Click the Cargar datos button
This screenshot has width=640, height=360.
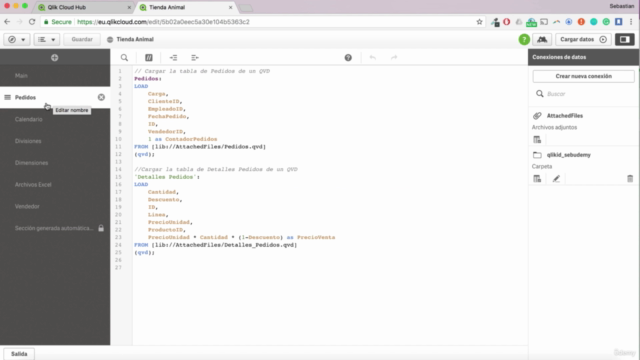(x=583, y=40)
